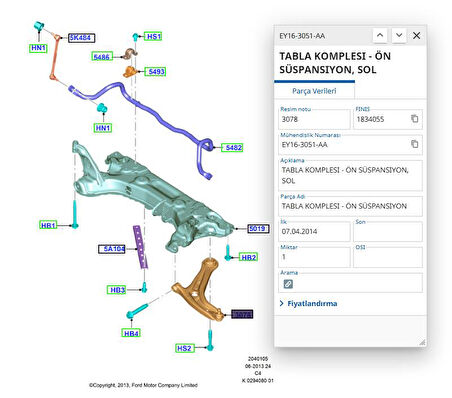This screenshot has height=398, width=452.
Task: Select the empty Son field
Action: tap(388, 231)
